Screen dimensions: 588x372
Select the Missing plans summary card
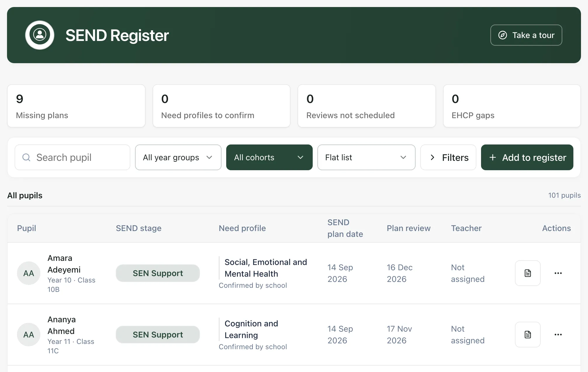[x=76, y=106]
